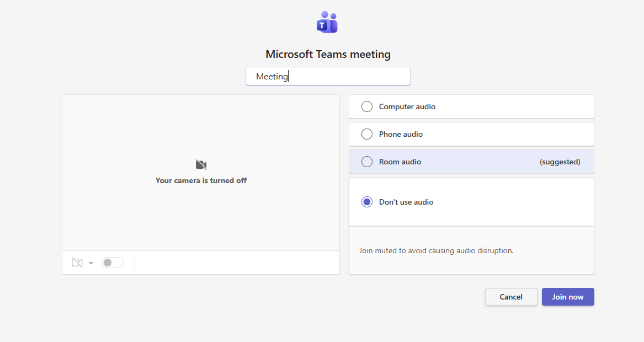Select the Room audio radio button
Viewport: 644px width, 342px height.
(367, 162)
